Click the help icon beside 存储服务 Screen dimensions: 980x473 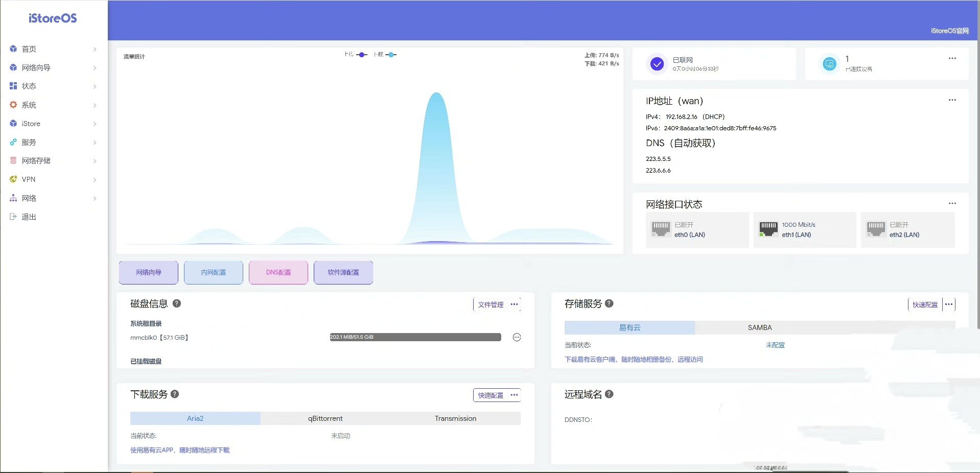point(609,303)
